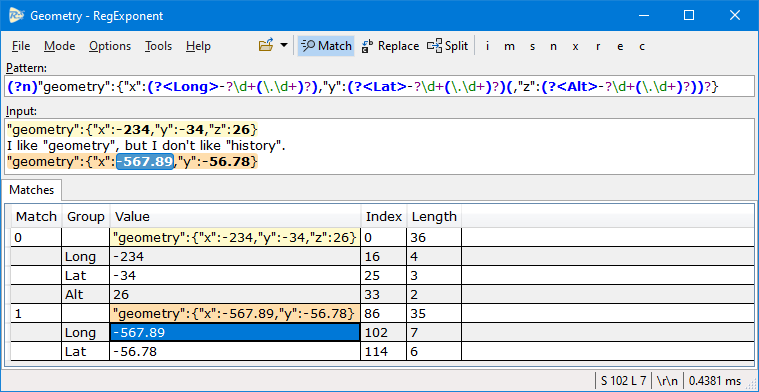Open the Tools menu

pos(158,46)
